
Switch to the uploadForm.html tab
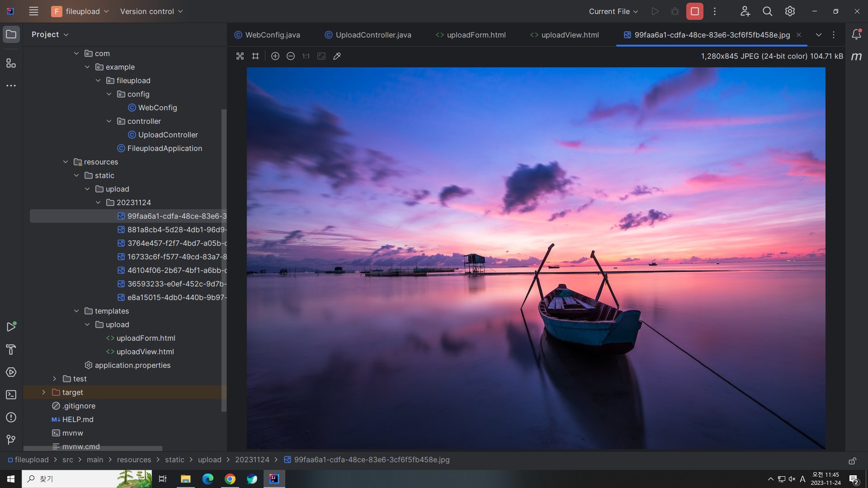476,35
